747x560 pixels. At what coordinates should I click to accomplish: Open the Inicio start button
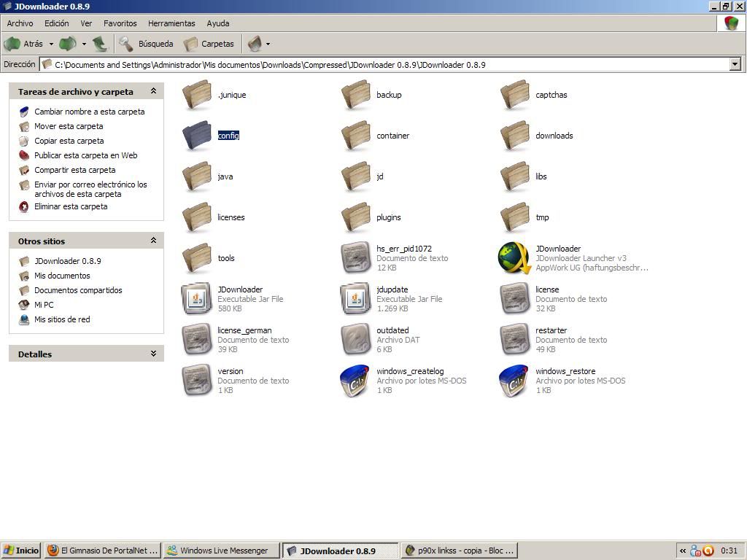pyautogui.click(x=21, y=551)
